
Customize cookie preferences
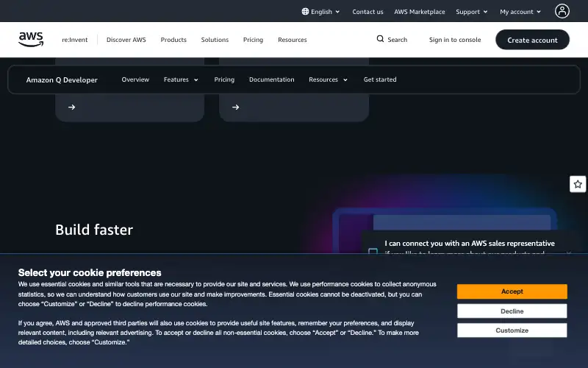pos(512,330)
